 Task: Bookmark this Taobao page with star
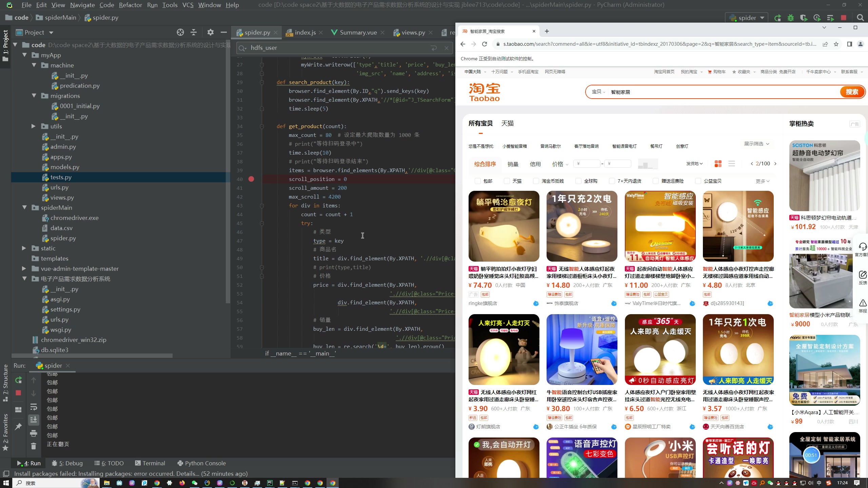836,44
